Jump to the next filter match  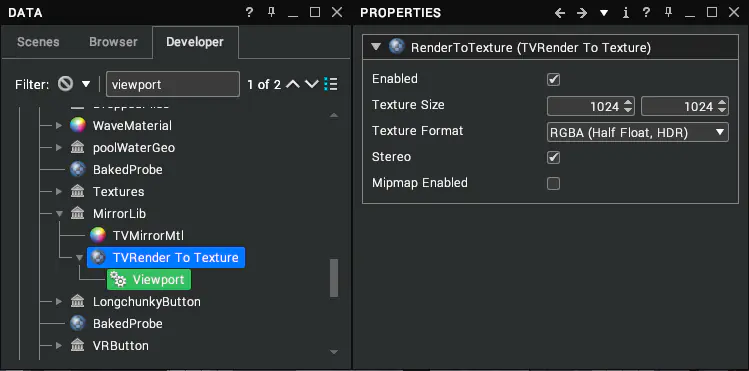(x=312, y=85)
